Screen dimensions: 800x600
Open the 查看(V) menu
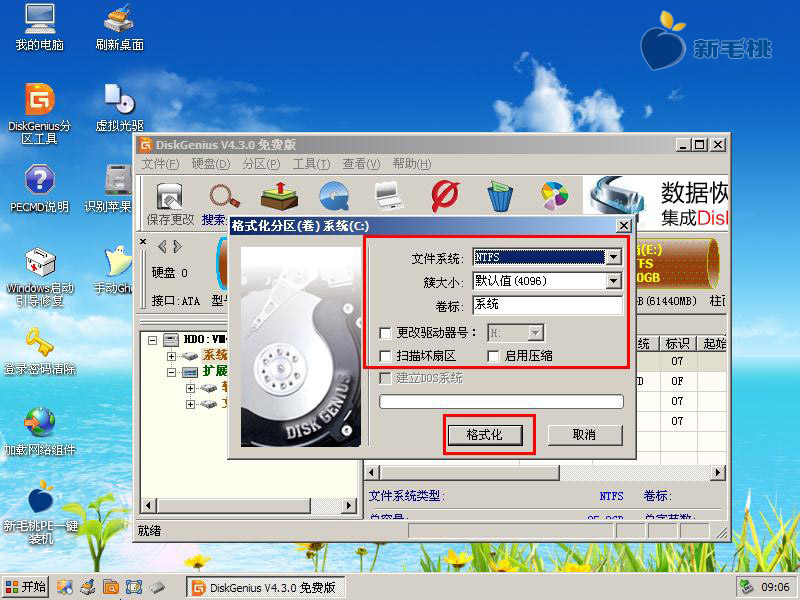tap(361, 164)
